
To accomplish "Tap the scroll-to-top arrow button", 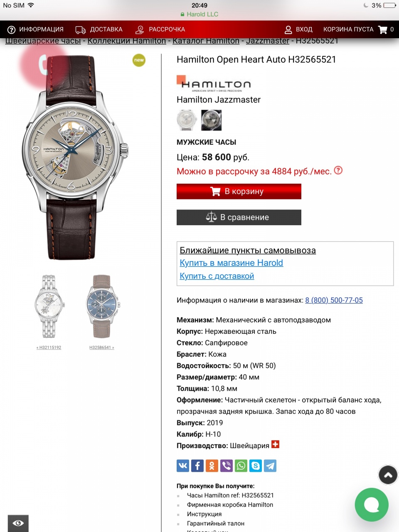I will click(x=388, y=475).
